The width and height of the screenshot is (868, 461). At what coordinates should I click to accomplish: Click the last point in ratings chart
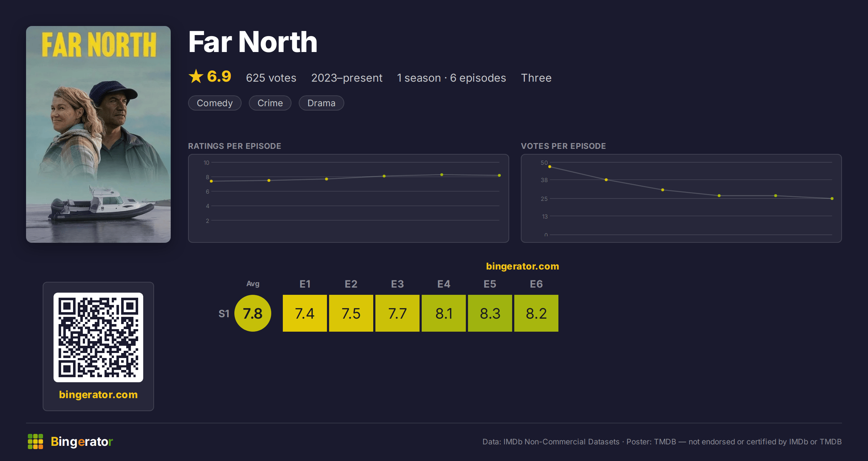click(x=499, y=175)
